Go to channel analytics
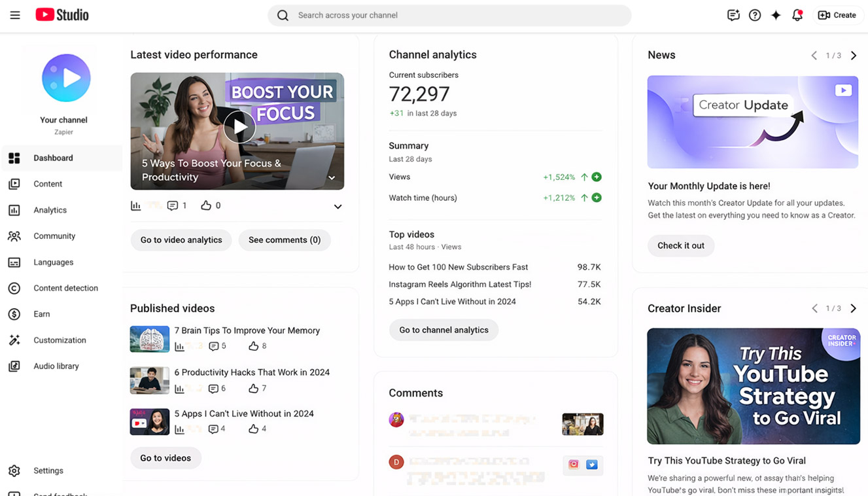Screen dimensions: 868x496 point(443,330)
